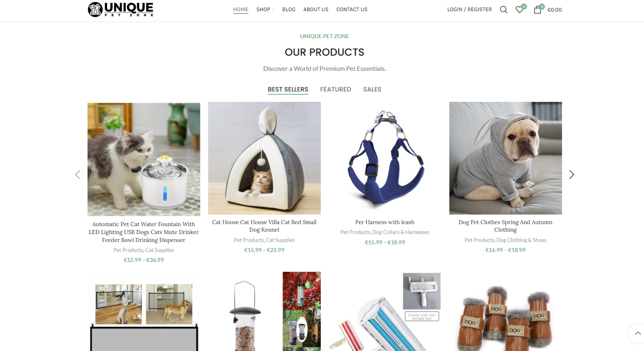Open the shopping cart bag icon
The width and height of the screenshot is (644, 351).
(x=538, y=10)
